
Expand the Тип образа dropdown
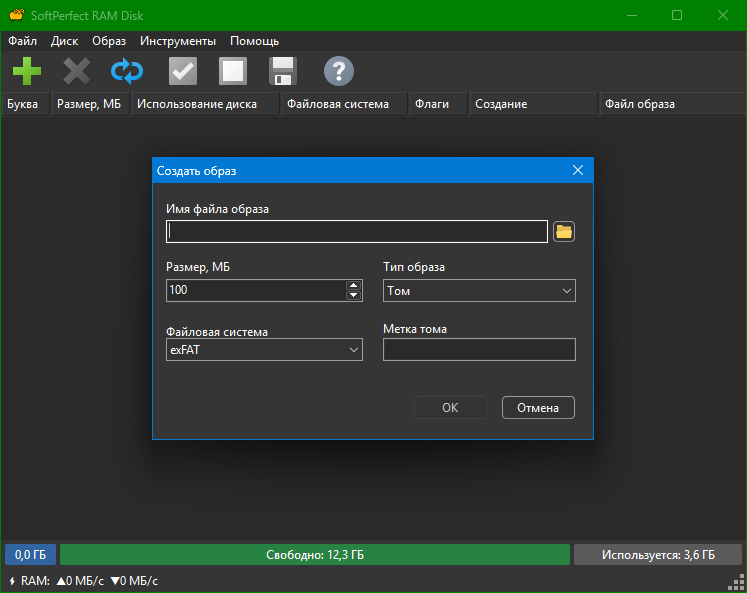(479, 291)
